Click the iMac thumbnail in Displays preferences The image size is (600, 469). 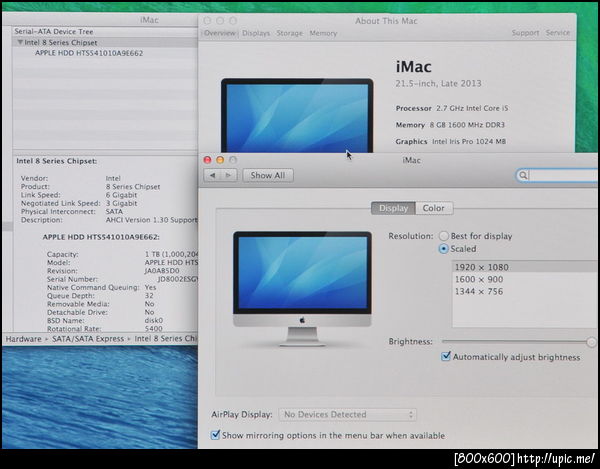(302, 288)
